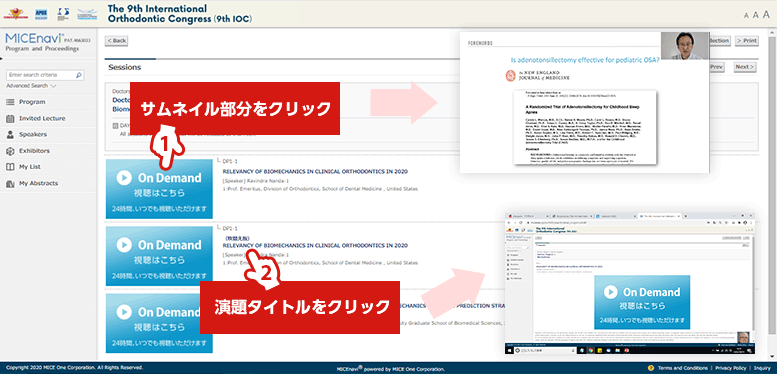Click the fourth logo left of congress title
The image size is (777, 374).
87,14
